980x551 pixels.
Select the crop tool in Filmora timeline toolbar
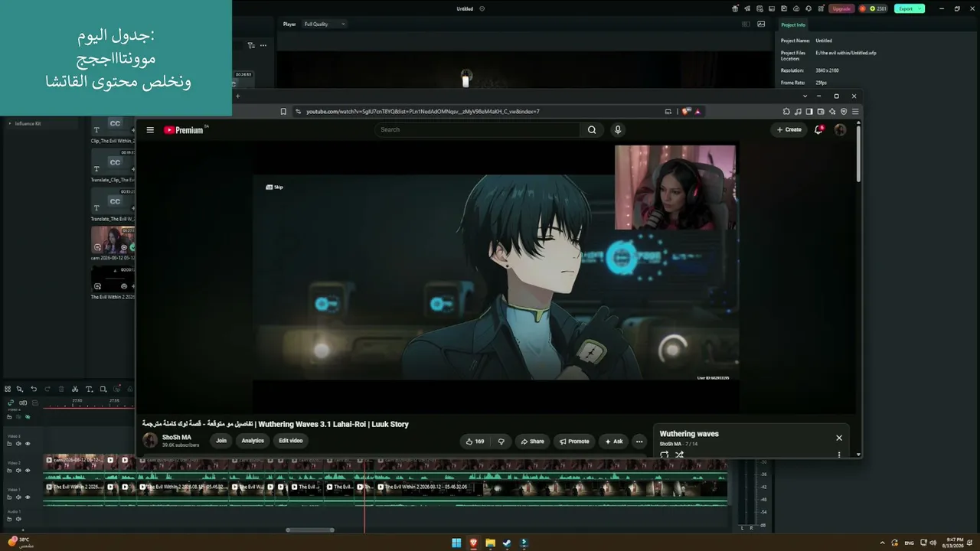click(x=103, y=389)
